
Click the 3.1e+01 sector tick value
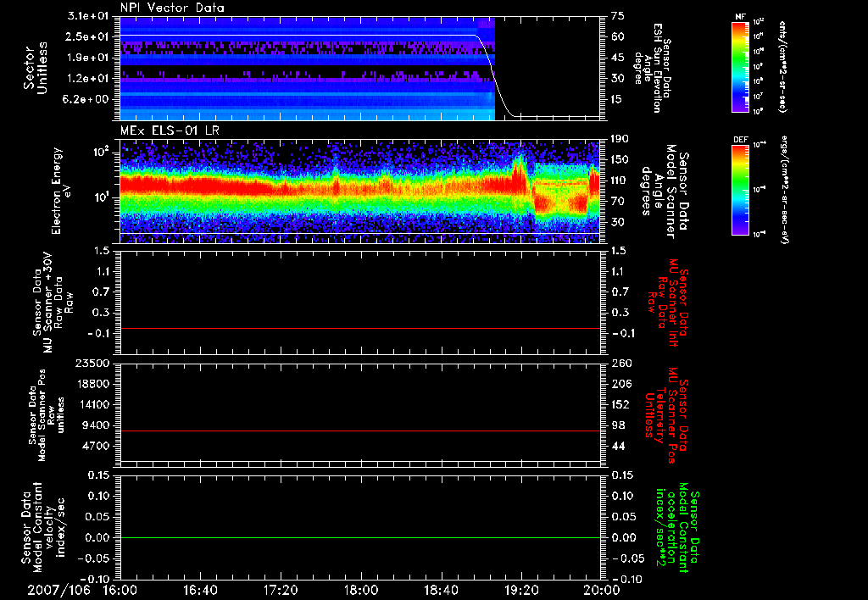[87, 16]
